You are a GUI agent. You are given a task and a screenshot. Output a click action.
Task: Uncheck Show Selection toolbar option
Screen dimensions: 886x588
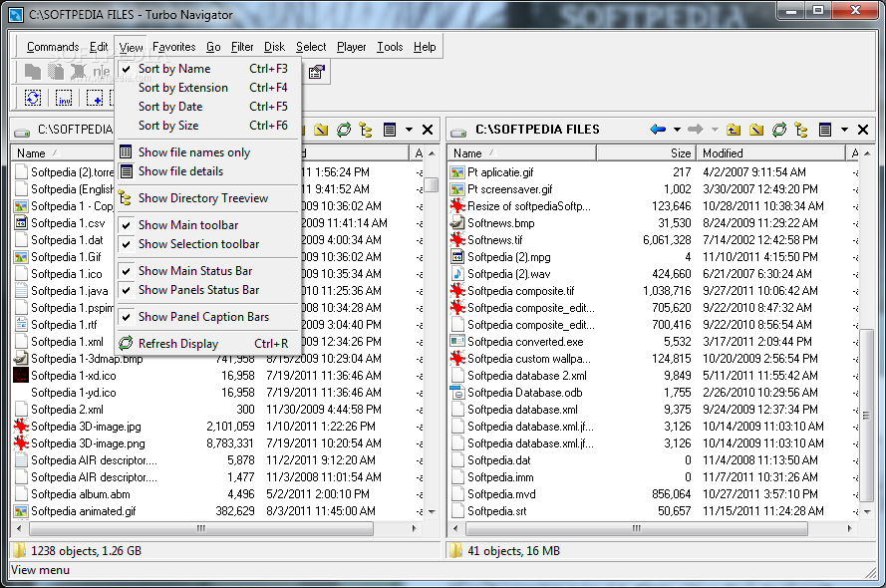pyautogui.click(x=208, y=244)
